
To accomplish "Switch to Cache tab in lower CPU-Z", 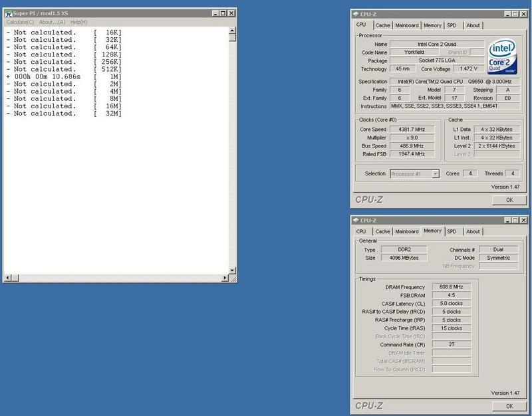I will coord(383,231).
